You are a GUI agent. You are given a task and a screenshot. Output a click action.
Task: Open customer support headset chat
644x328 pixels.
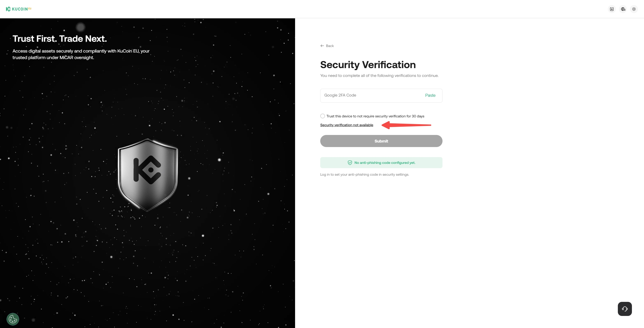pyautogui.click(x=625, y=309)
